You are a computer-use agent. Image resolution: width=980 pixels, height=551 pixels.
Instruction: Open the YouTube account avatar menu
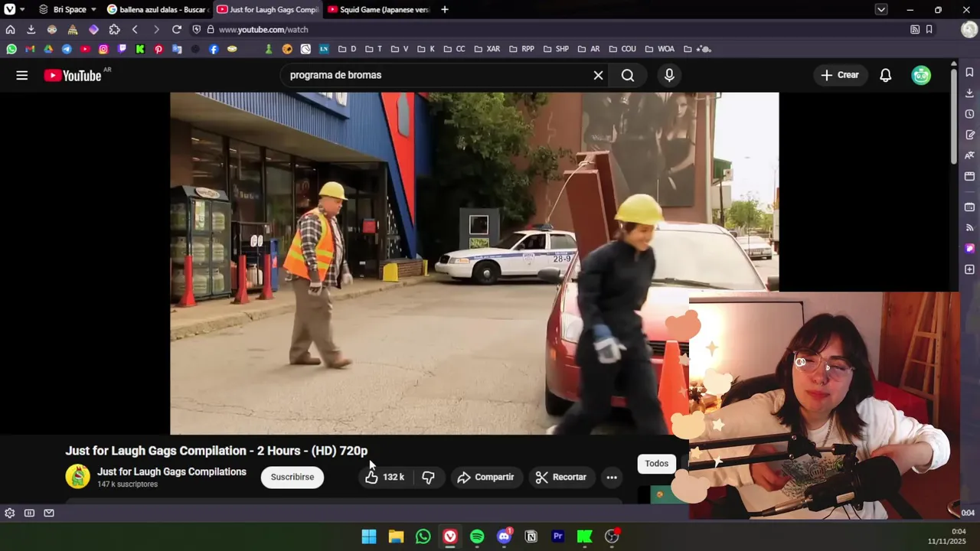click(921, 75)
